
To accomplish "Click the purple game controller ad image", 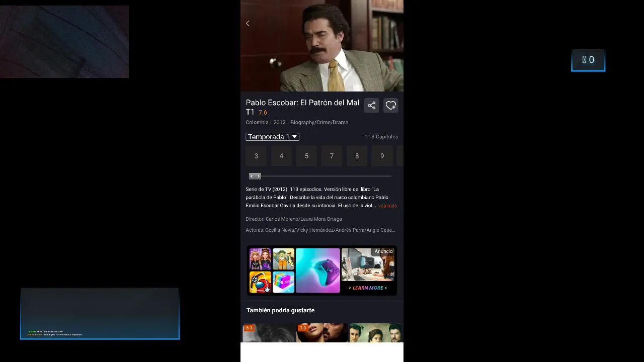I will coord(318,270).
